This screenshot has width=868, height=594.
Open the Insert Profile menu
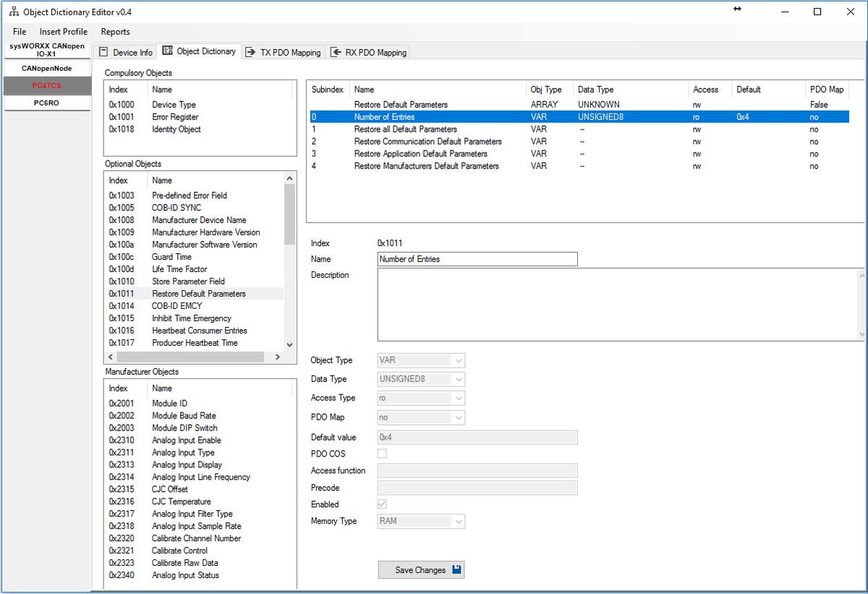[63, 31]
